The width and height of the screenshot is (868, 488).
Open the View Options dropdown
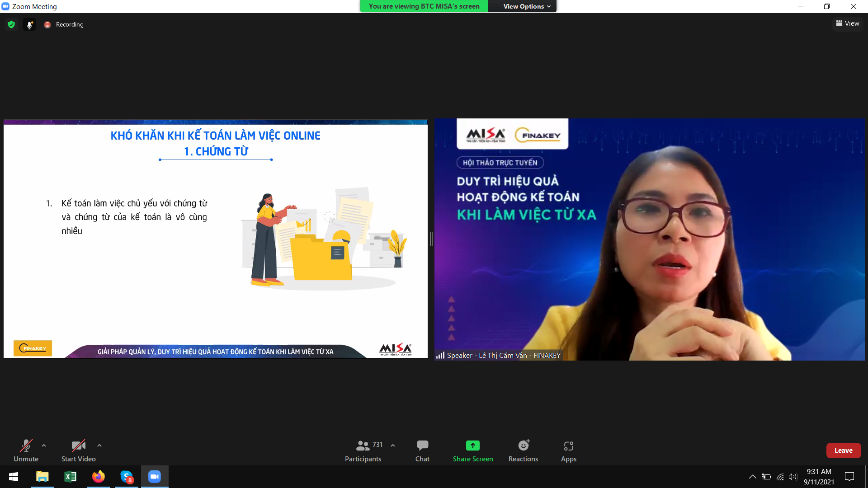click(x=527, y=6)
